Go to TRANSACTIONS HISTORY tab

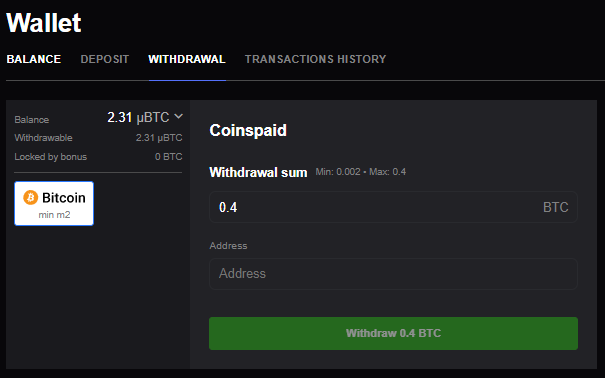click(x=316, y=59)
